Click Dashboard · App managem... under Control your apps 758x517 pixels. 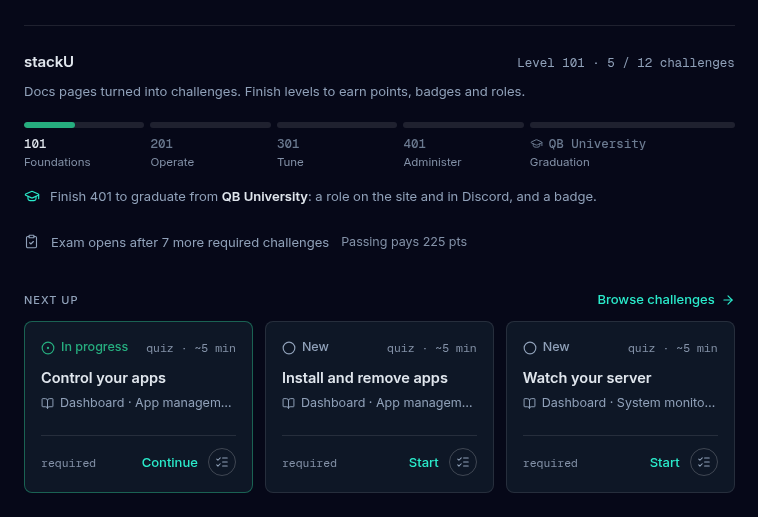coord(146,403)
